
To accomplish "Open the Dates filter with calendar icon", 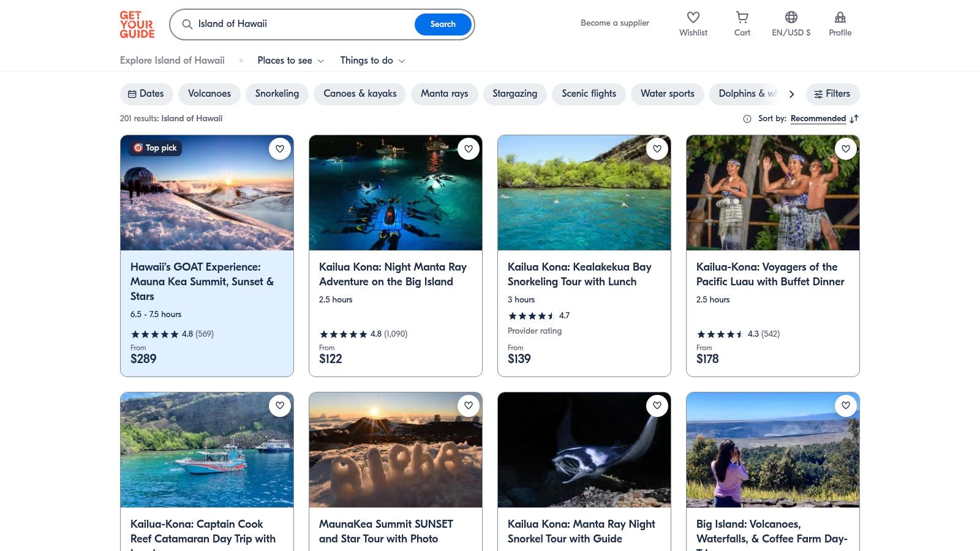I will (146, 94).
